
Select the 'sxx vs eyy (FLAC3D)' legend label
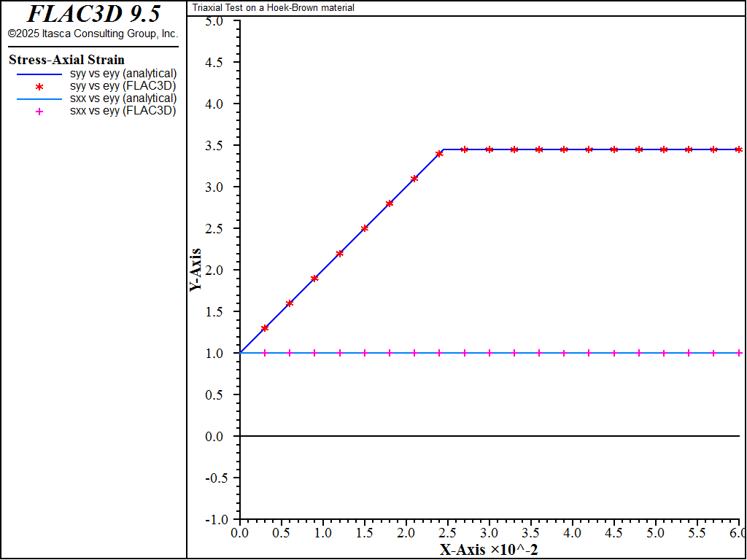(x=123, y=111)
